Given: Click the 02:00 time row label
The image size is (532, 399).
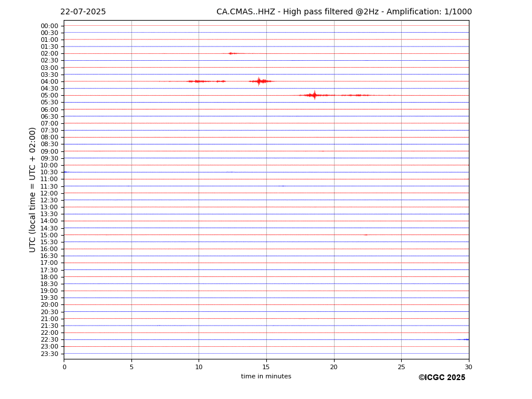Looking at the screenshot, I should (x=49, y=53).
